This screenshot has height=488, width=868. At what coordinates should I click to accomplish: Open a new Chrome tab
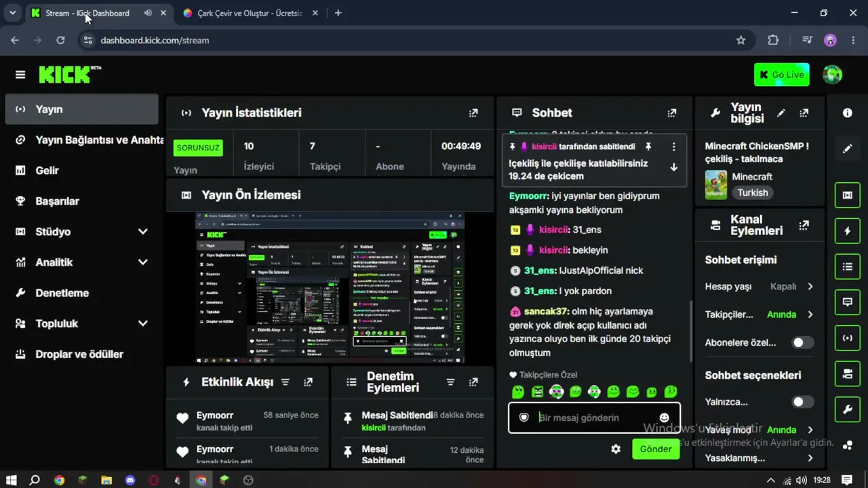[338, 13]
